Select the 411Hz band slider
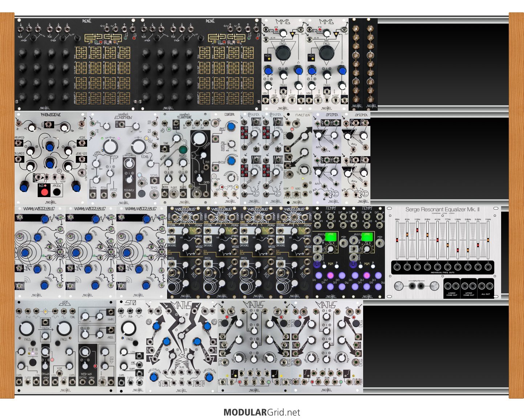Viewport: 524px width, 420px height. (x=438, y=240)
